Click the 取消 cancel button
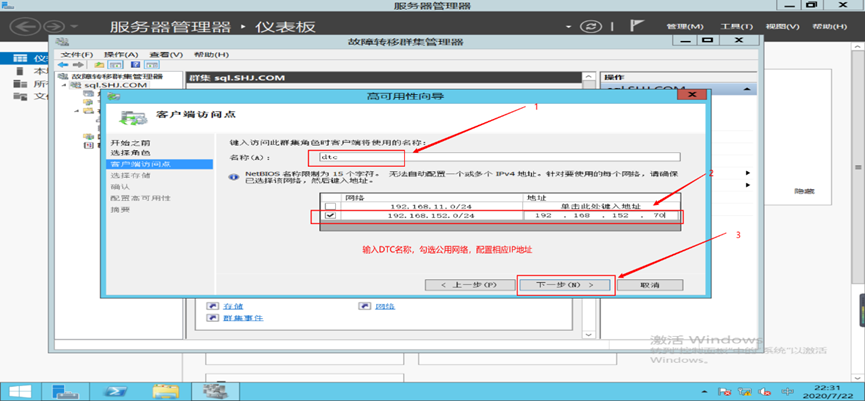Viewport: 865px width, 401px height. tap(650, 285)
